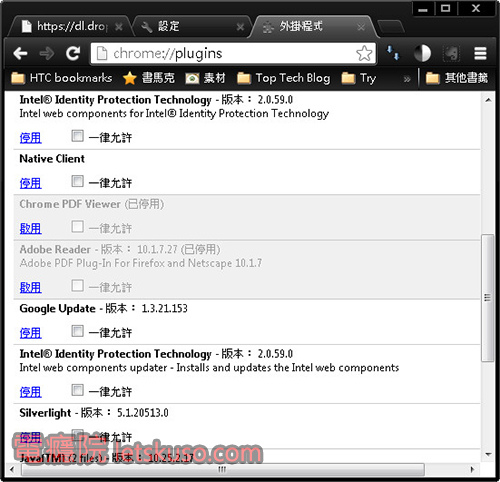Open the Try bookmark folder
500x482 pixels.
tap(359, 78)
